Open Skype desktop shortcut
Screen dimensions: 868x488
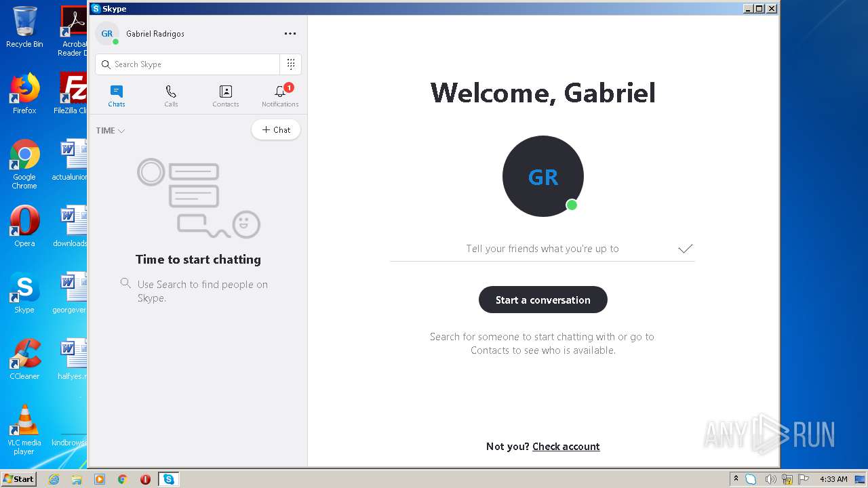24,293
